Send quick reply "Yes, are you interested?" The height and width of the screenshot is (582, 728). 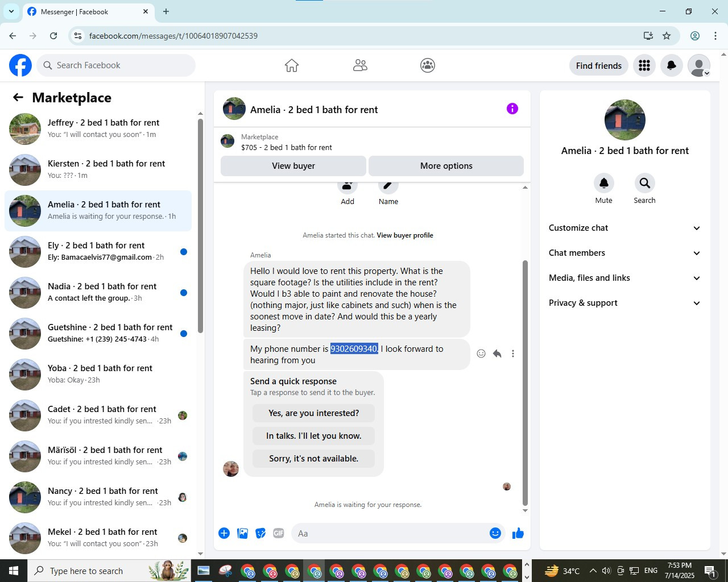314,413
